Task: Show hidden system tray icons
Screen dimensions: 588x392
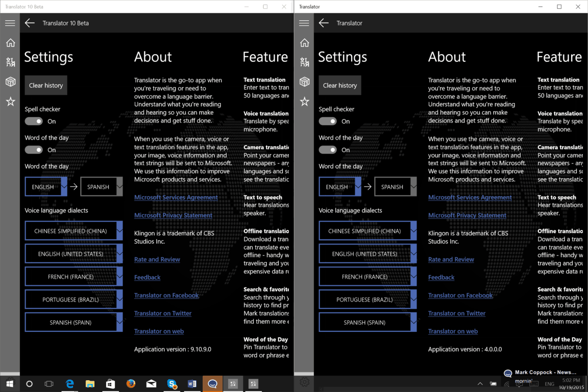Action: coord(480,384)
